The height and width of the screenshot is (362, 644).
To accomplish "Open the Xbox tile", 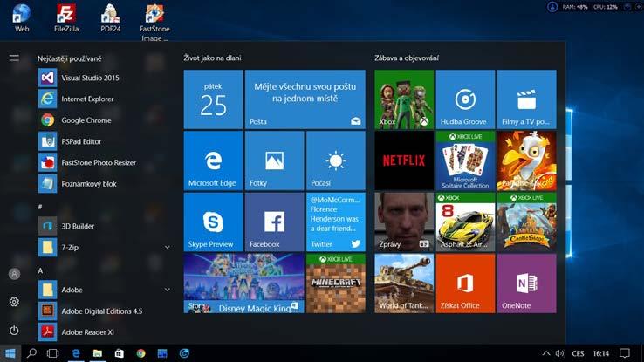I will pyautogui.click(x=404, y=99).
